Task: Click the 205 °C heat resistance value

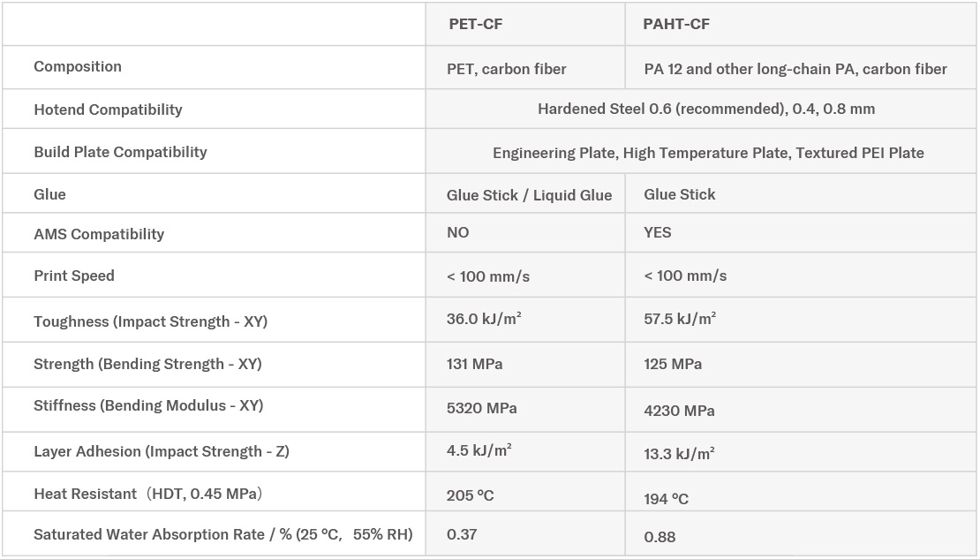Action: click(471, 495)
